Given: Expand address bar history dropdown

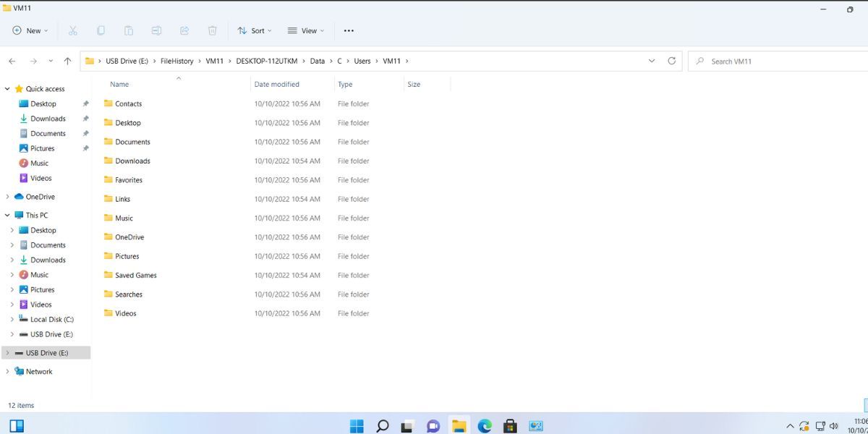Looking at the screenshot, I should tap(652, 61).
